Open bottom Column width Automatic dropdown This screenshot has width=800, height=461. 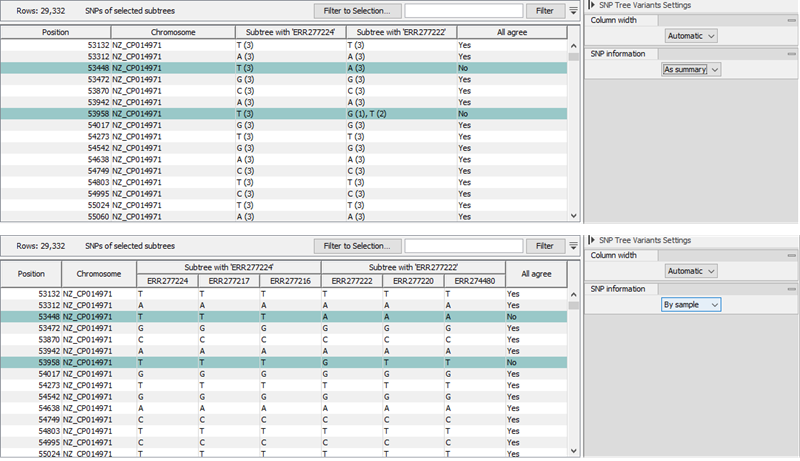(691, 271)
